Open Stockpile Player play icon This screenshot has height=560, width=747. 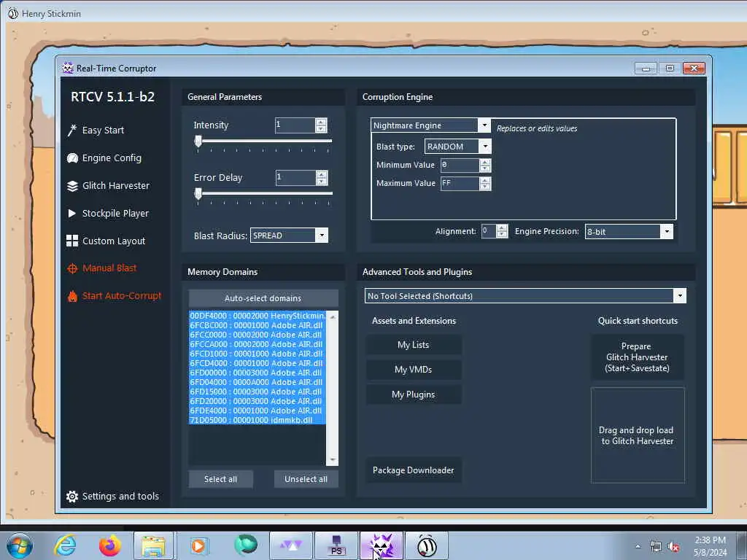pos(72,214)
